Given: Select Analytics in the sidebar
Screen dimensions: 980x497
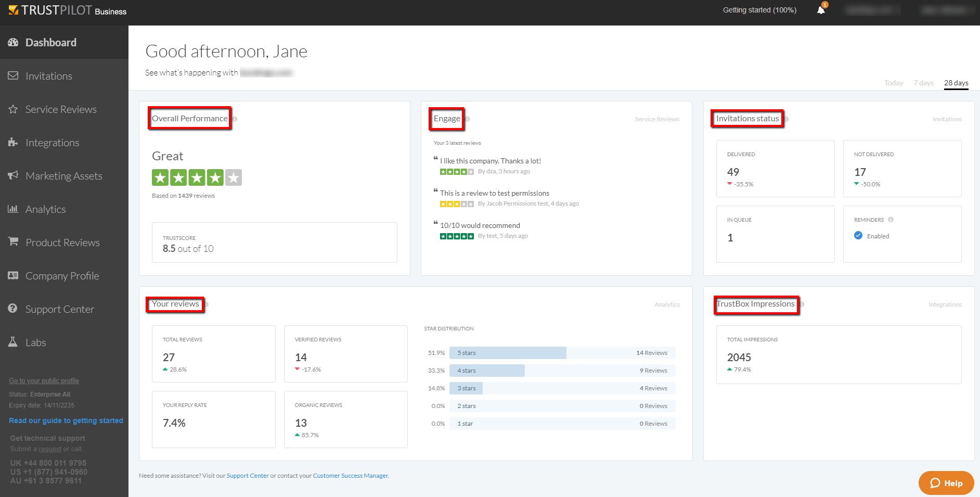Looking at the screenshot, I should pos(64,209).
